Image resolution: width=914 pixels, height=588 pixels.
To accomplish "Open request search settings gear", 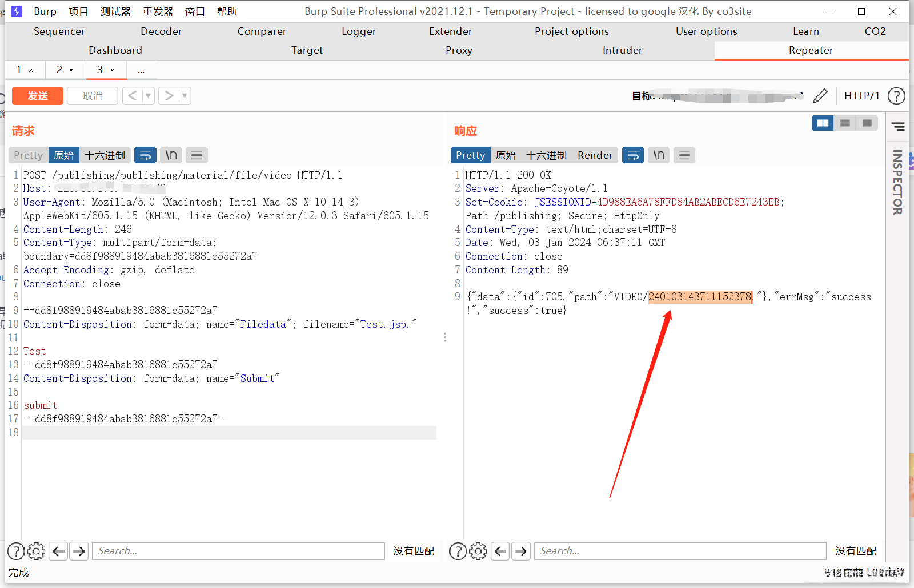I will coord(36,551).
